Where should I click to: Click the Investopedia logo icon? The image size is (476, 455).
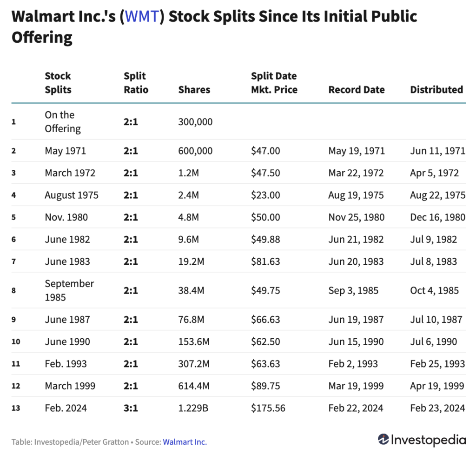(x=383, y=440)
